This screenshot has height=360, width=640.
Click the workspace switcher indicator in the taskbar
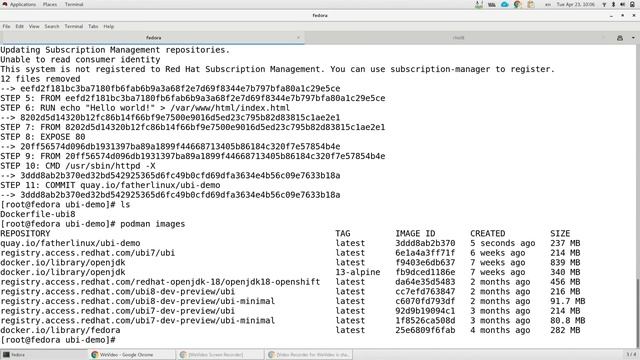[x=631, y=354]
